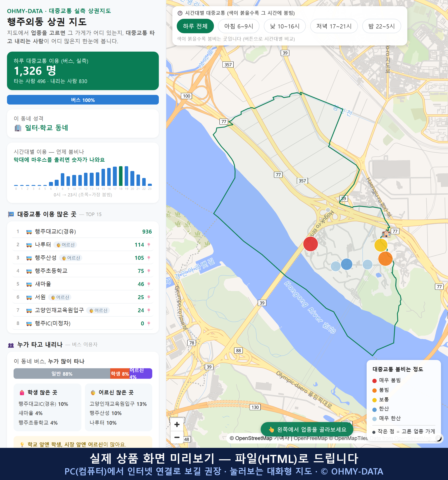Click the red very-crowded stop marker on map
This screenshot has height=480, width=448.
(x=310, y=244)
